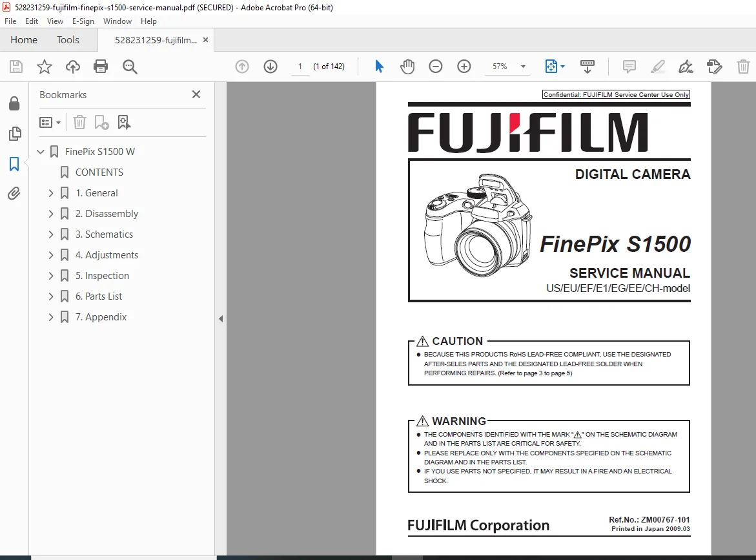Expand the 4. Adjustments bookmark
This screenshot has height=560, width=756.
pyautogui.click(x=51, y=255)
